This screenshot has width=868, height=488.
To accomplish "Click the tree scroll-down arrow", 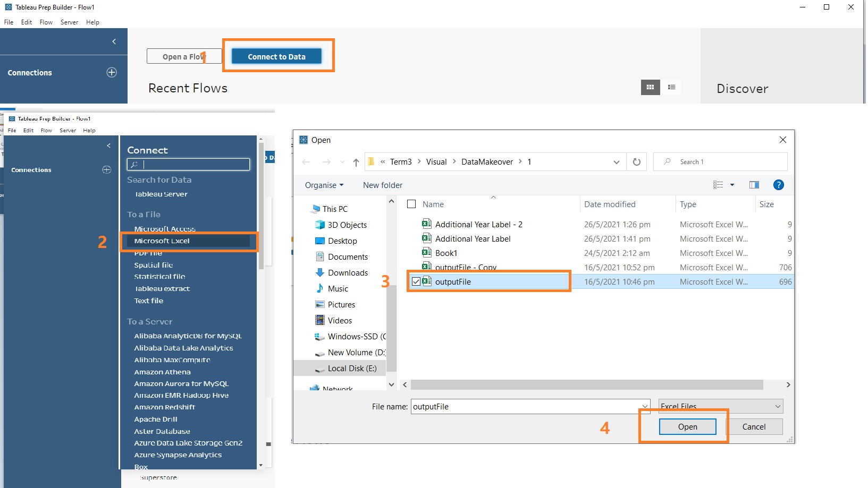I will tap(392, 384).
